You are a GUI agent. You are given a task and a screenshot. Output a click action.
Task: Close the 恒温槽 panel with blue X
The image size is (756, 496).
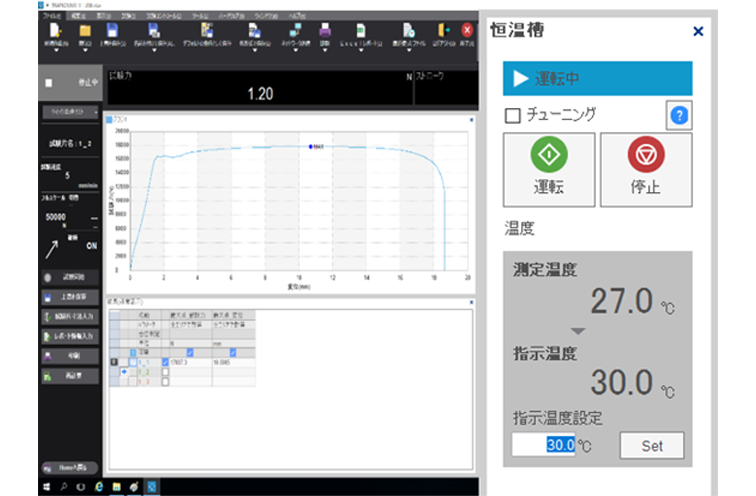pos(698,31)
